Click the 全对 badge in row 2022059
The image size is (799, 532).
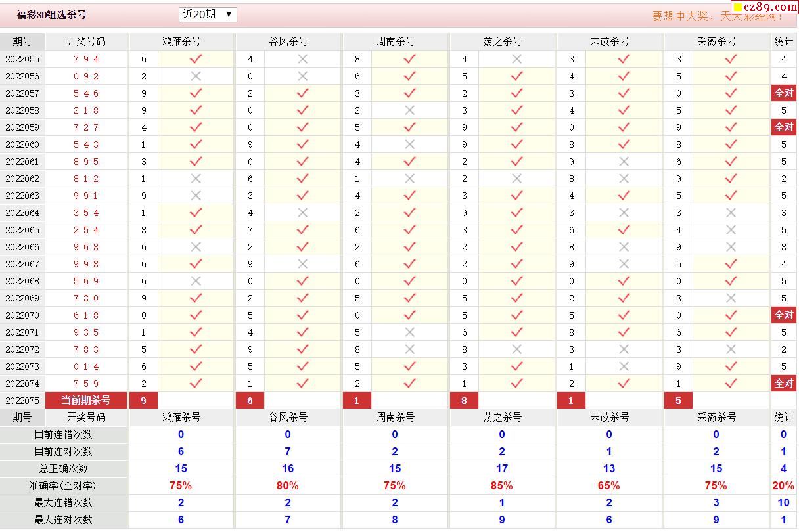784,127
